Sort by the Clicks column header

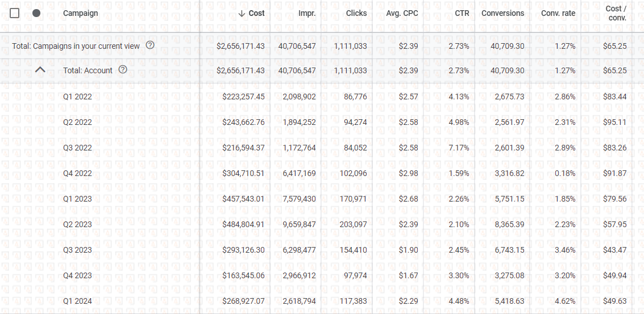coord(356,13)
